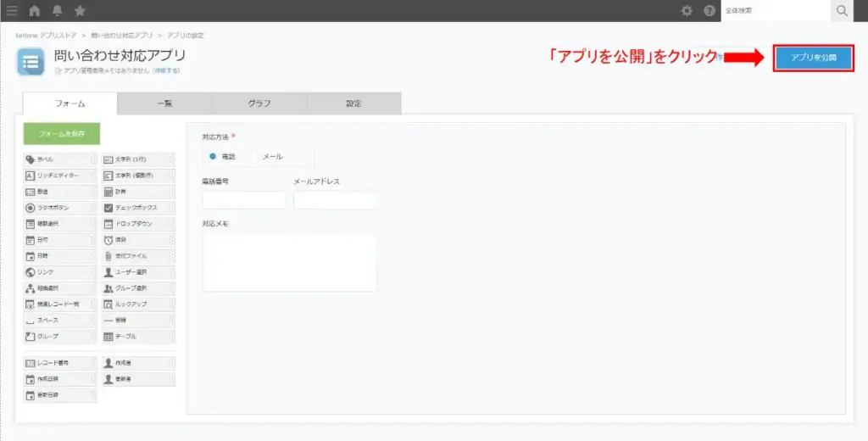Image resolution: width=868 pixels, height=441 pixels.
Task: Click the フォームを保存 button
Action: point(61,133)
